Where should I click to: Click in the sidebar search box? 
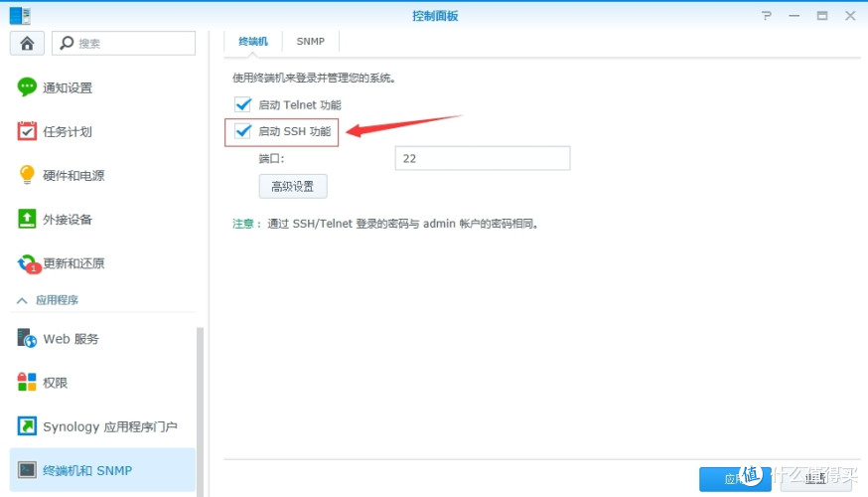(123, 43)
